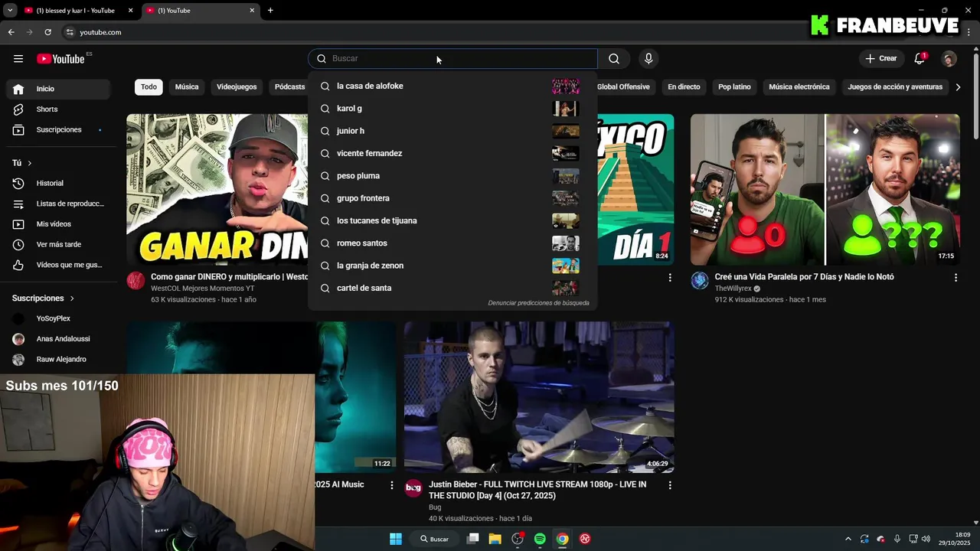Open the account avatar menu
The image size is (980, 551).
[x=949, y=59]
